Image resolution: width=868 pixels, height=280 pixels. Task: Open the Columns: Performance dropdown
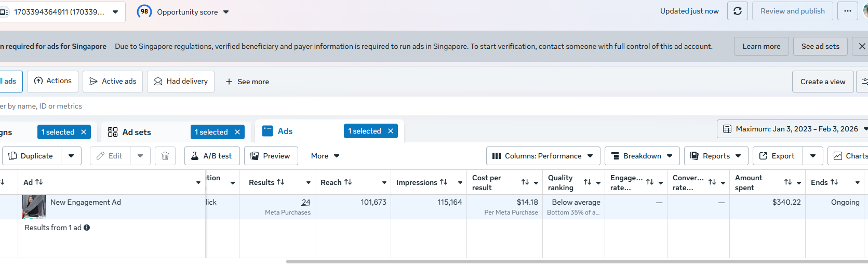[x=543, y=156]
